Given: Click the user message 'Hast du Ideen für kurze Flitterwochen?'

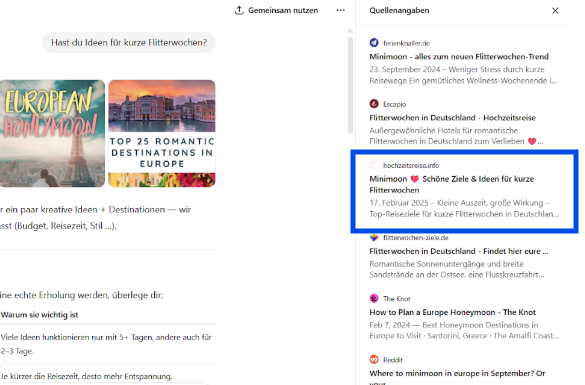Looking at the screenshot, I should tap(129, 43).
